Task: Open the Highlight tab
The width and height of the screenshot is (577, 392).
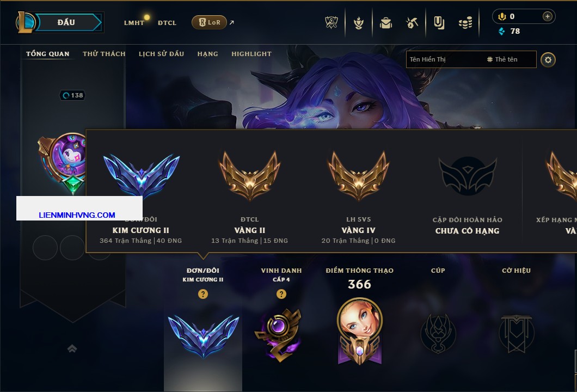Action: 251,54
